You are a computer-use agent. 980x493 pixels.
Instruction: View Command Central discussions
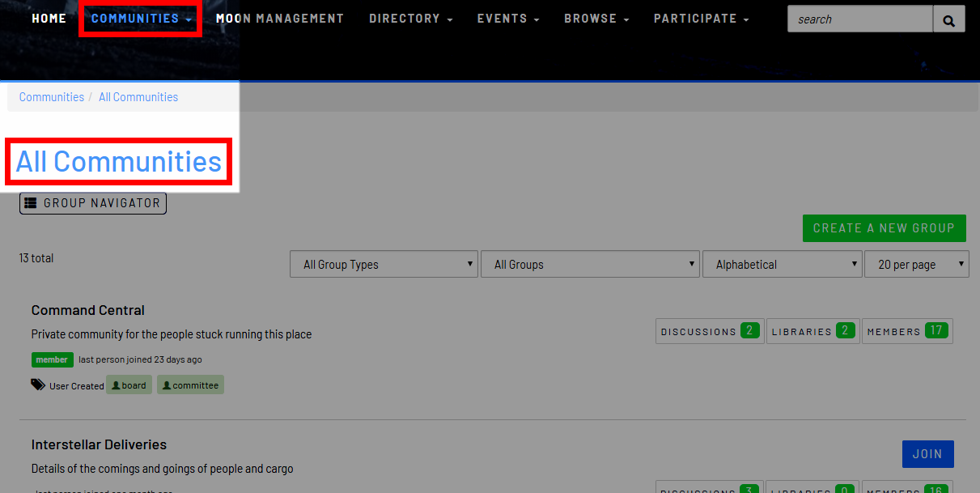[x=709, y=331]
